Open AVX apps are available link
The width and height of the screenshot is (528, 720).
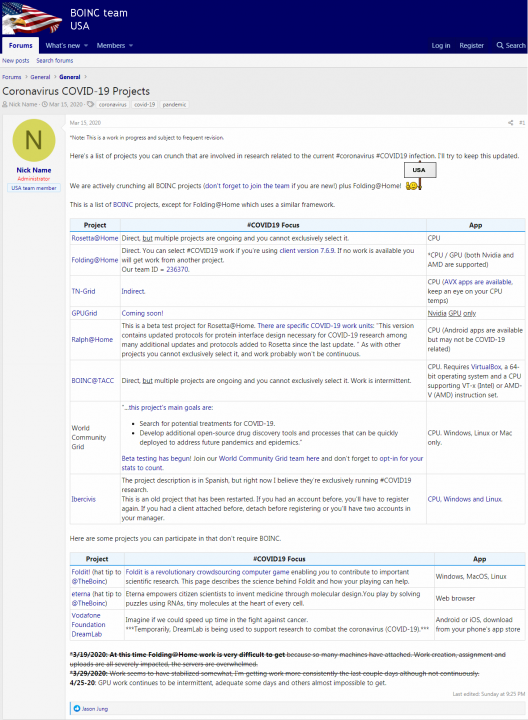click(478, 282)
